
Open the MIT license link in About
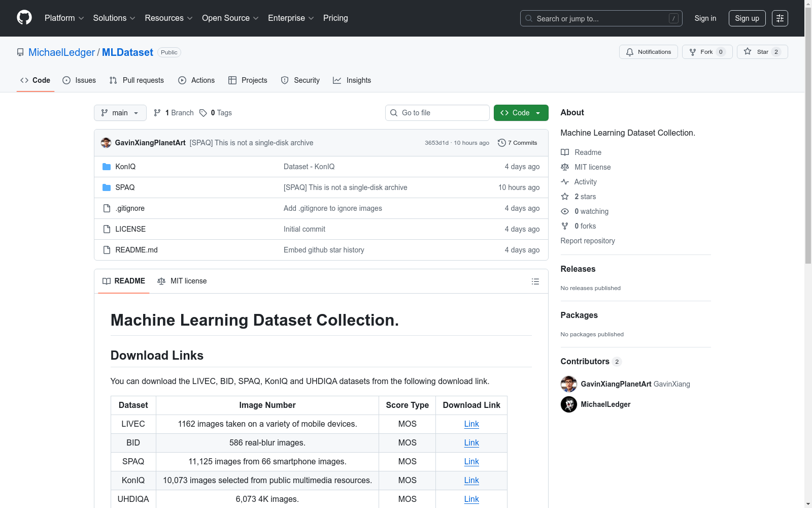586,167
